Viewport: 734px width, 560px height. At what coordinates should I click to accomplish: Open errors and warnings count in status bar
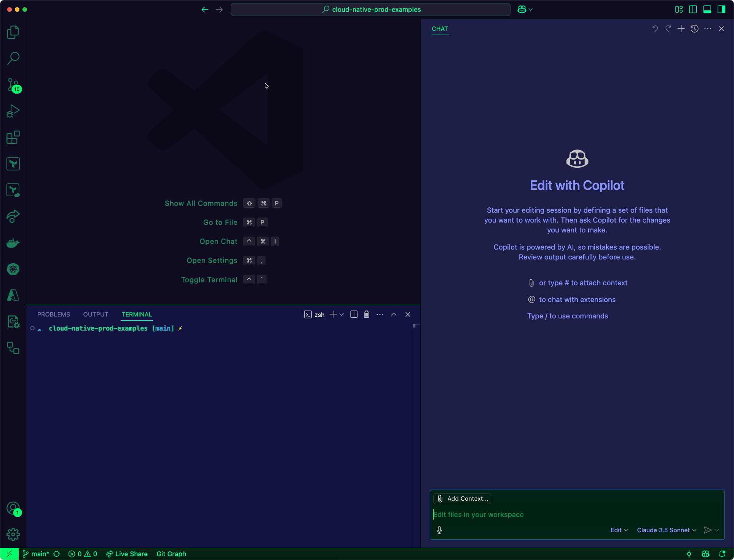[83, 554]
